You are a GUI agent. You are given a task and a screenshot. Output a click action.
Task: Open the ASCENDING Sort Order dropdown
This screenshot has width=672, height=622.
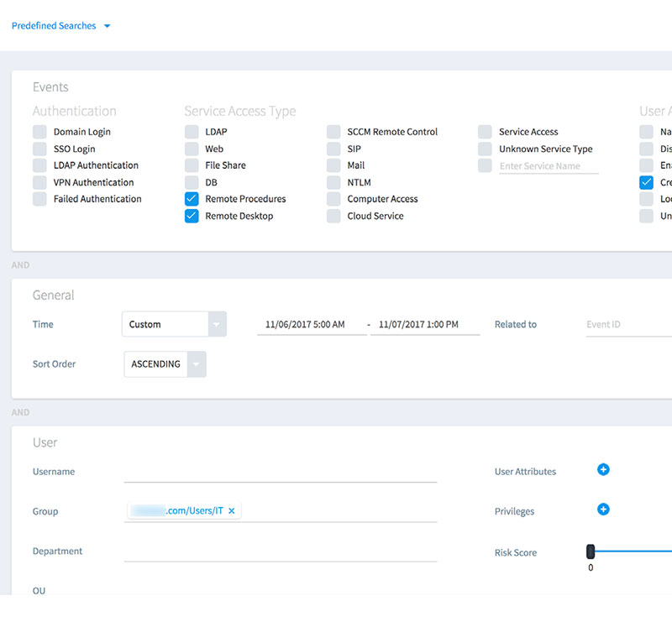pyautogui.click(x=164, y=364)
